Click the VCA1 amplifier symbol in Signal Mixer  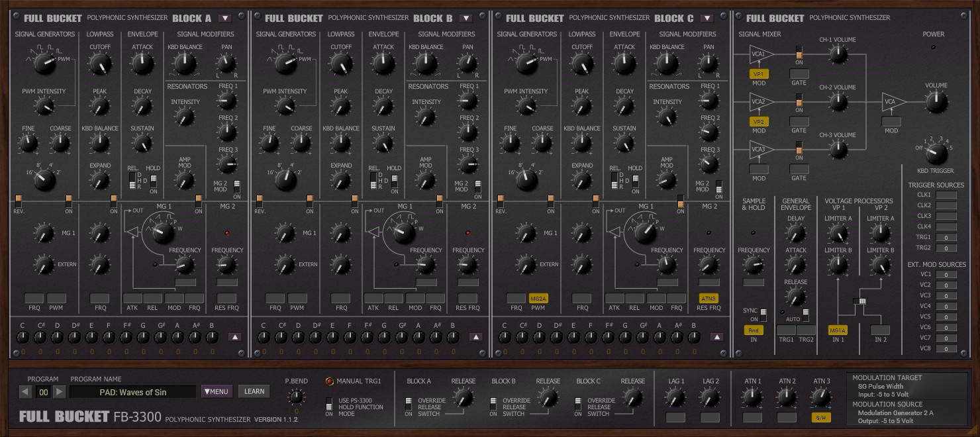tap(759, 55)
